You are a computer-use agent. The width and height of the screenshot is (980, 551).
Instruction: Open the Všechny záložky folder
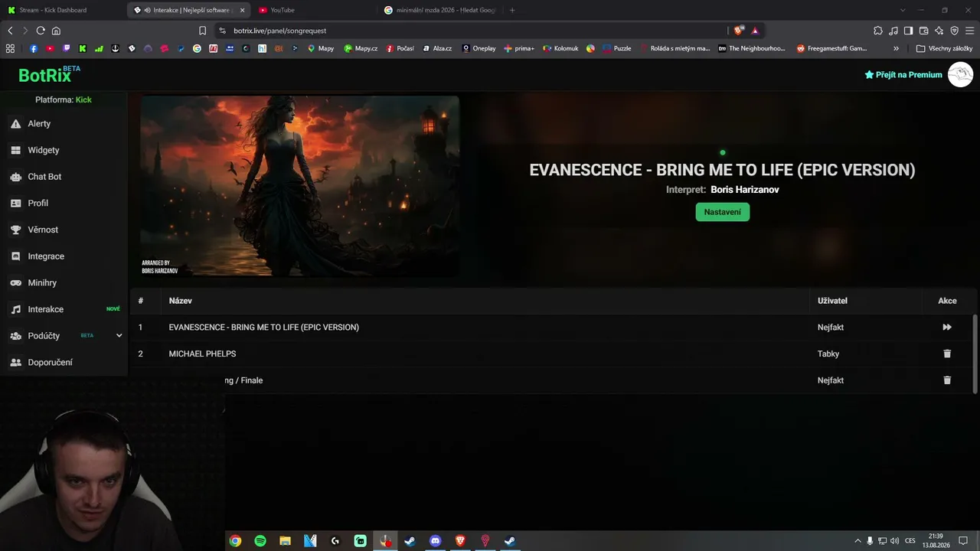(x=944, y=48)
